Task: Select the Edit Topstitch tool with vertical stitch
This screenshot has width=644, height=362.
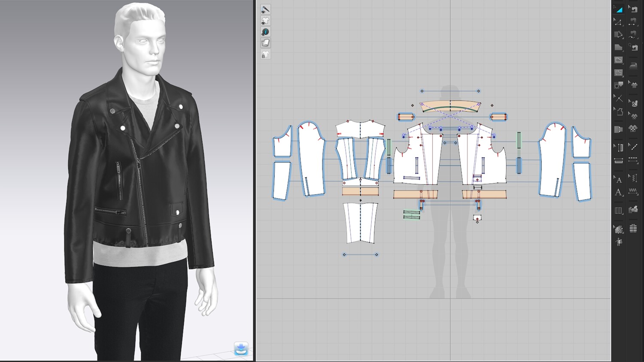Action: [x=618, y=148]
